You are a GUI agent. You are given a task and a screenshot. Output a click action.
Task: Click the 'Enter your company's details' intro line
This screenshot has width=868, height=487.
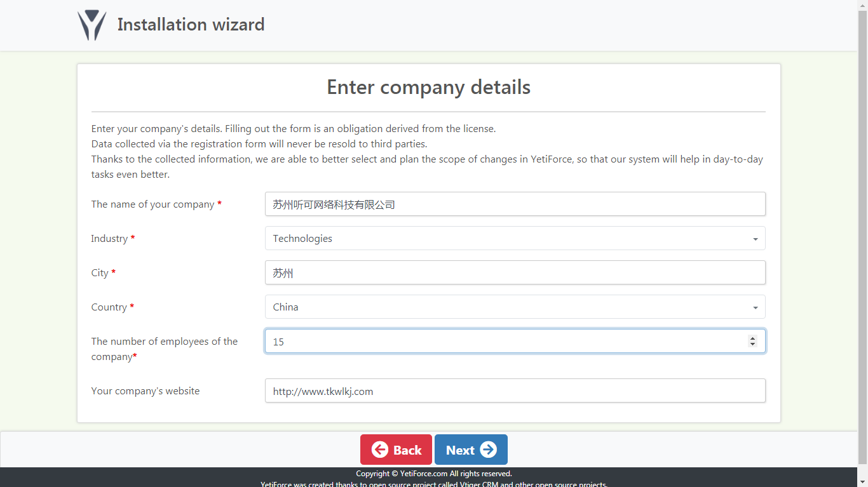[x=294, y=129]
